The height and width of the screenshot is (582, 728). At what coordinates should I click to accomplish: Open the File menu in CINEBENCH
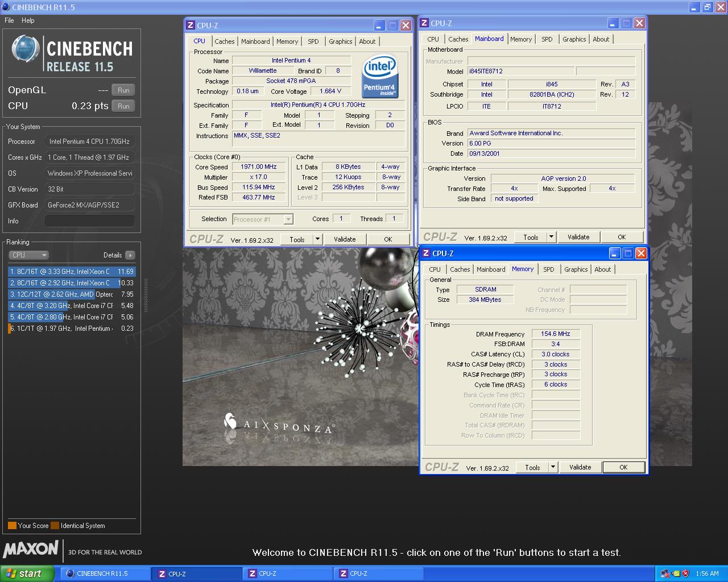(9, 20)
